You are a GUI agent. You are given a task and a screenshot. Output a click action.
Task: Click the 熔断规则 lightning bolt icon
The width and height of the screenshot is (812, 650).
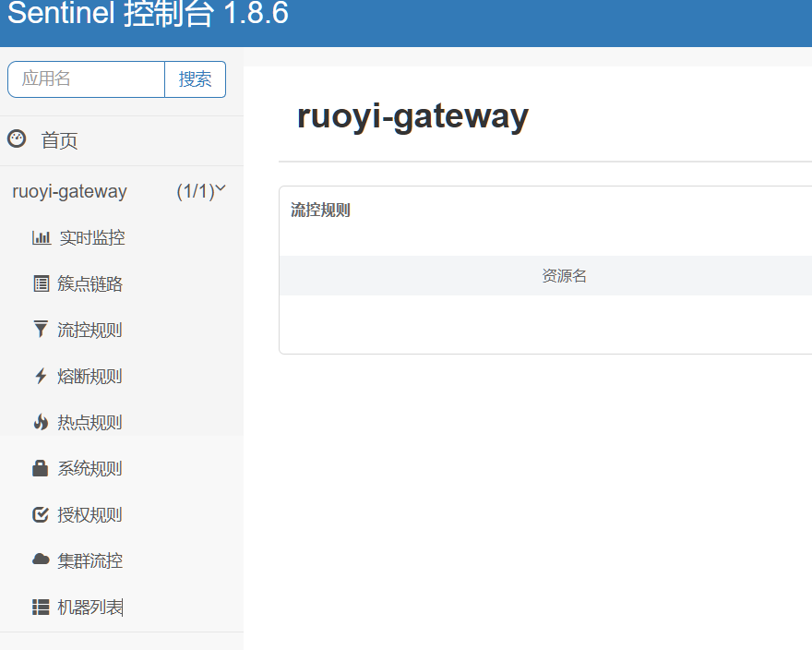[x=41, y=376]
